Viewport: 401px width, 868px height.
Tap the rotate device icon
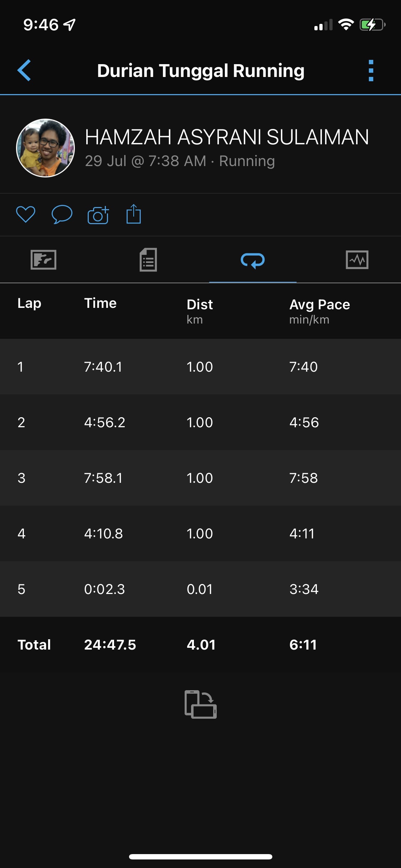pyautogui.click(x=200, y=704)
